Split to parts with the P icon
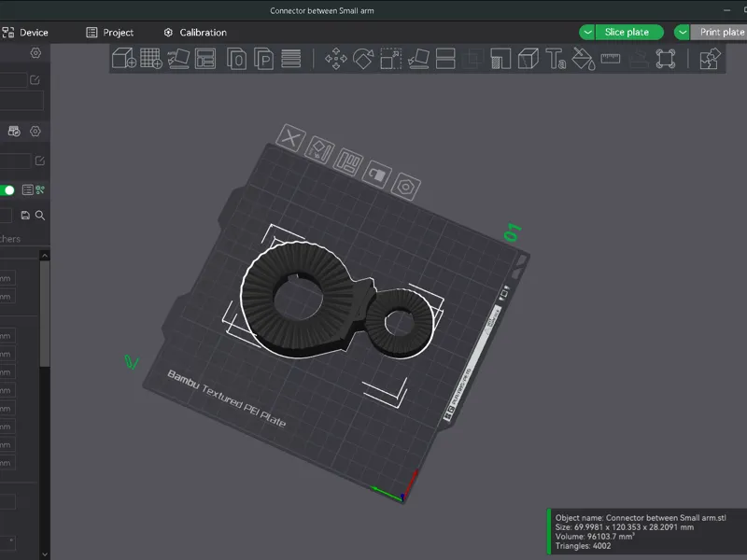747x560 pixels. click(x=263, y=59)
